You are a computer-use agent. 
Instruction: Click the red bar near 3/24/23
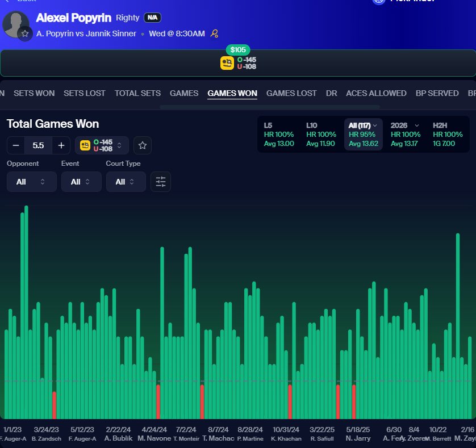(x=55, y=405)
